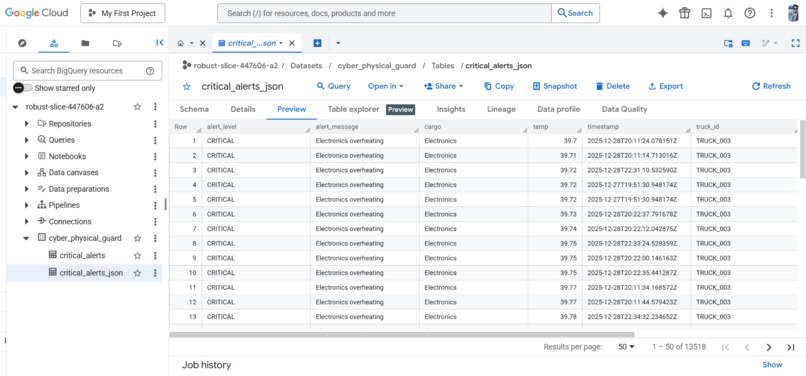Collapse the left explorer pane
806x376 pixels.
159,43
